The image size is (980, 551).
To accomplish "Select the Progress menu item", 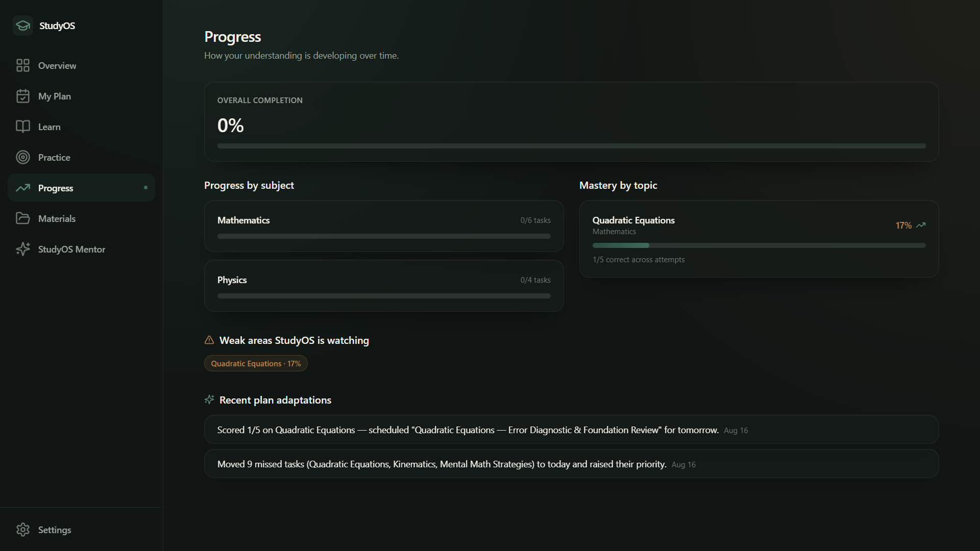I will [x=81, y=188].
